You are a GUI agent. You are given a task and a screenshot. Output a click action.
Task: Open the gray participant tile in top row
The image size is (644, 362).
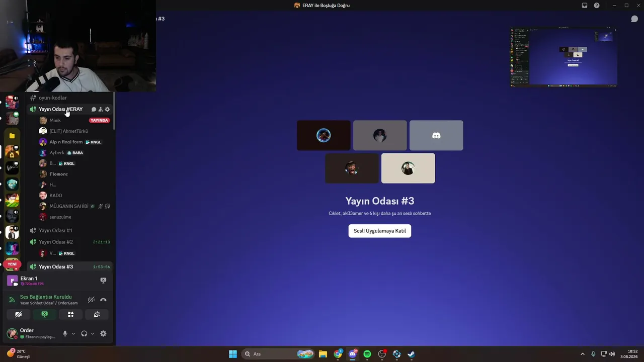pyautogui.click(x=380, y=135)
